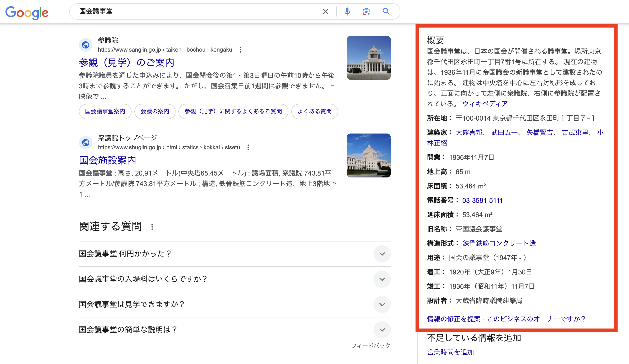The height and width of the screenshot is (364, 629).
Task: Select the 参観（見学）に関するよくあるご質問 chip
Action: pyautogui.click(x=233, y=111)
